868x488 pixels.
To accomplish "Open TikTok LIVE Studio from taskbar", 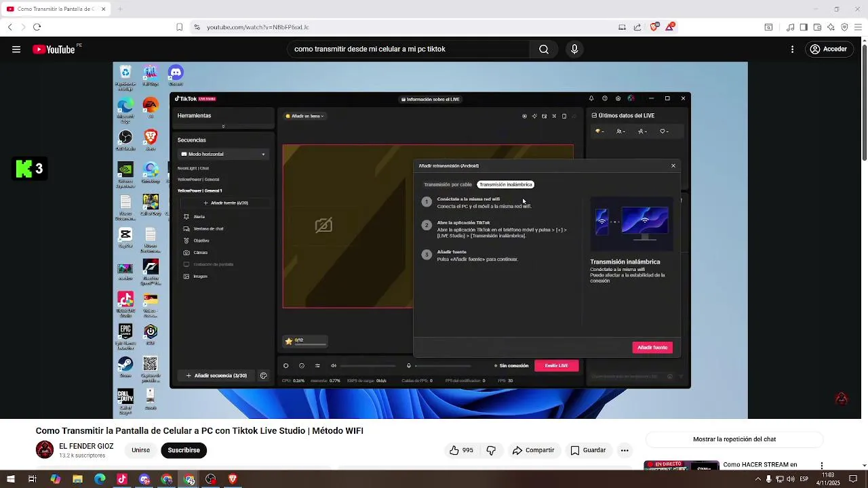I will click(122, 479).
